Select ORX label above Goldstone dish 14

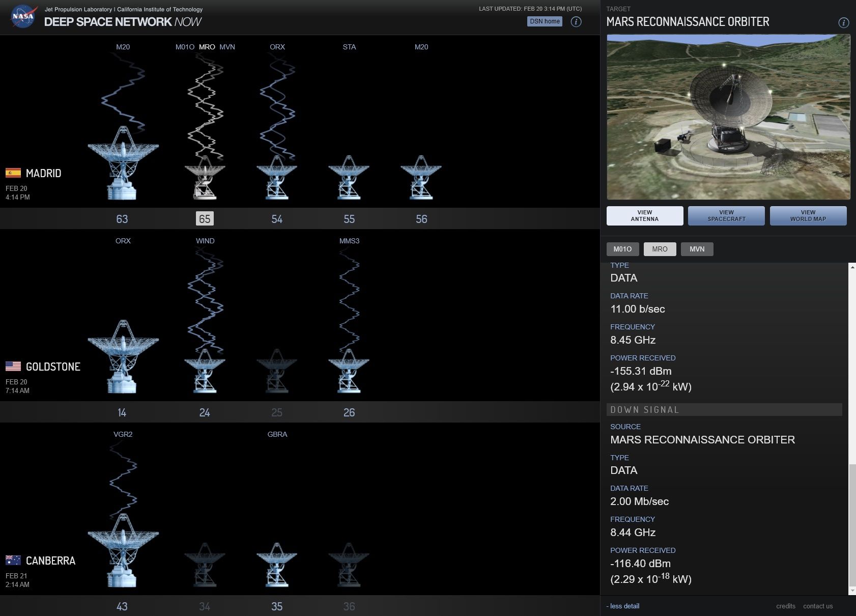click(123, 241)
